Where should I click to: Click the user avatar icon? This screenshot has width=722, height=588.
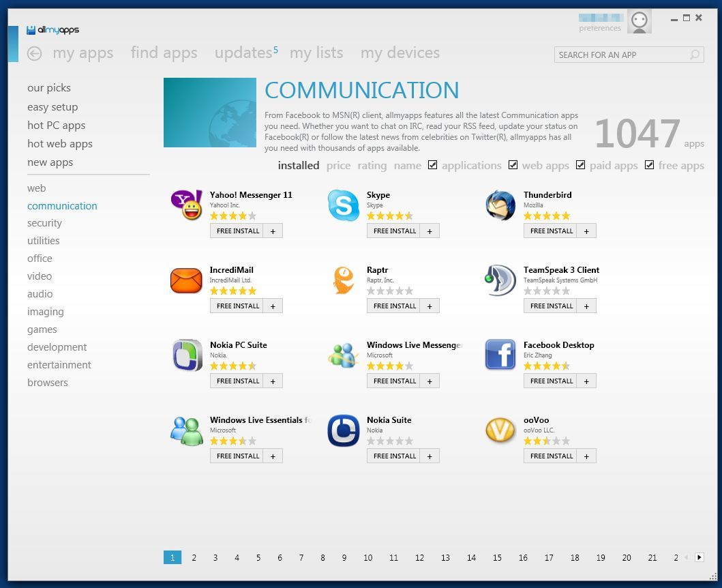tap(640, 21)
